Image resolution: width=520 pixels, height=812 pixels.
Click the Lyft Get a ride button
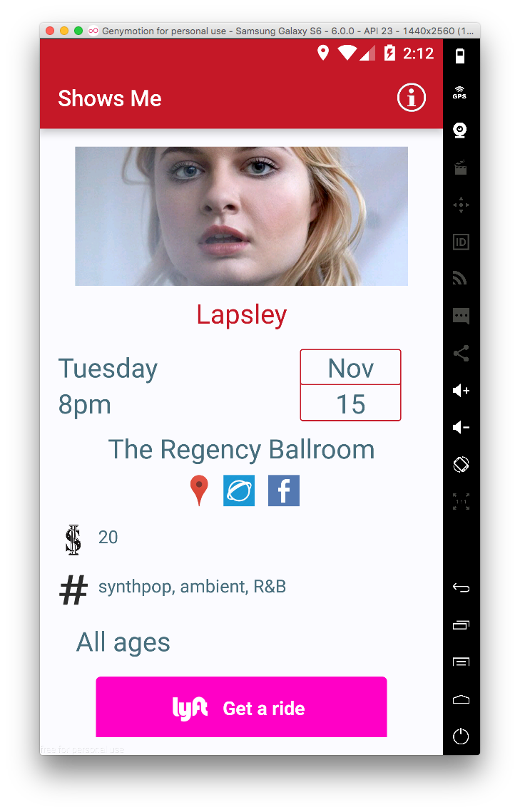(241, 707)
